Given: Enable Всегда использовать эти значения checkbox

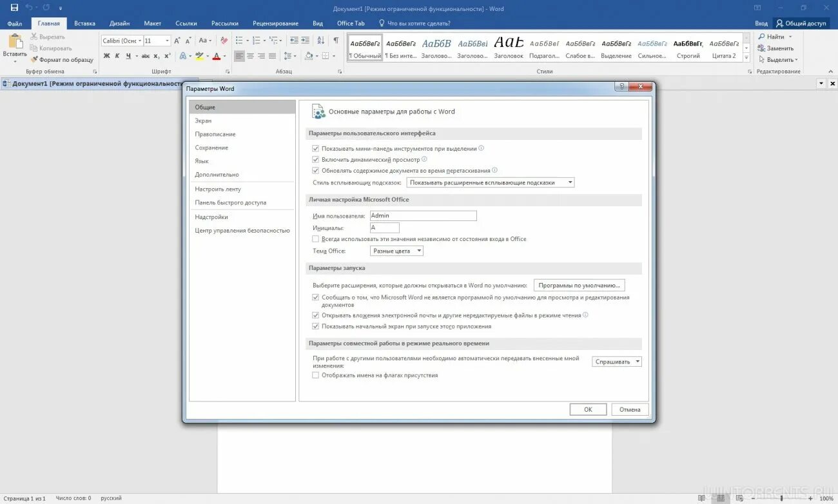Looking at the screenshot, I should (x=316, y=239).
